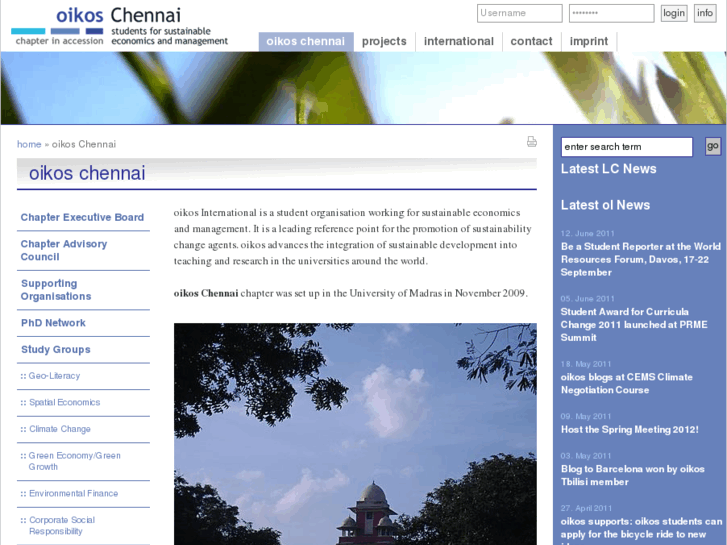
Task: Open Blog to Barcelona news item
Action: click(632, 475)
